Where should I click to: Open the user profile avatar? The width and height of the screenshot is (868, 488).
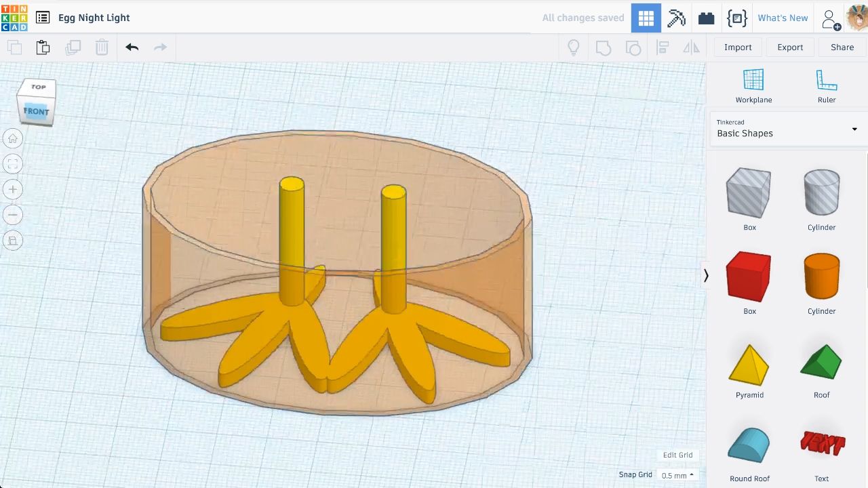click(857, 18)
